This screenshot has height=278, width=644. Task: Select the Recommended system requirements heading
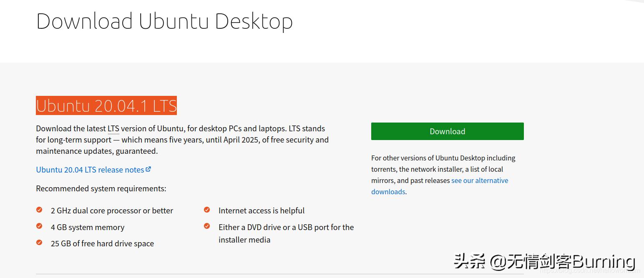pos(101,188)
